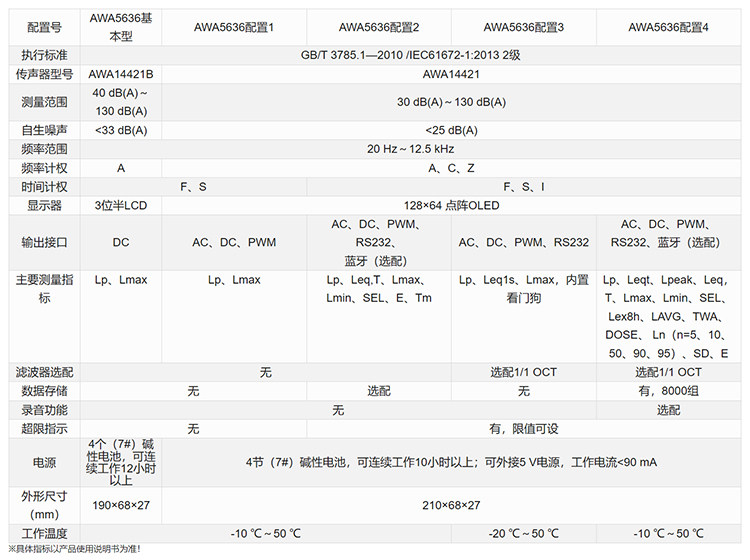Click the 录音功能 row label
The image size is (750, 560).
pyautogui.click(x=44, y=410)
